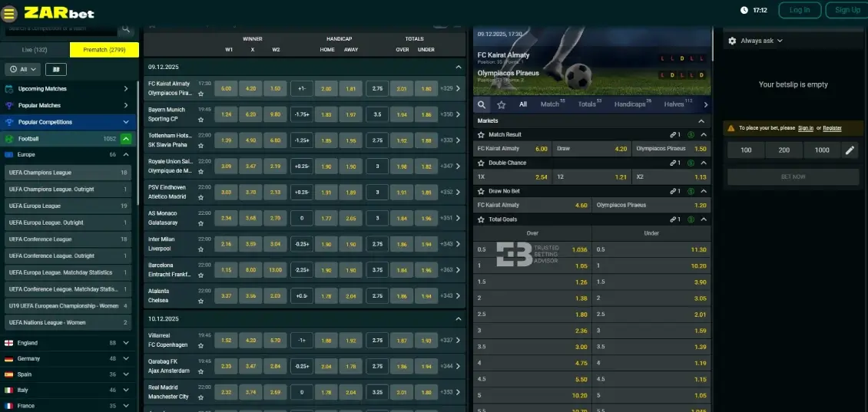Collapse the 09.12.2025 match group
This screenshot has width=868, height=412.
pos(459,67)
